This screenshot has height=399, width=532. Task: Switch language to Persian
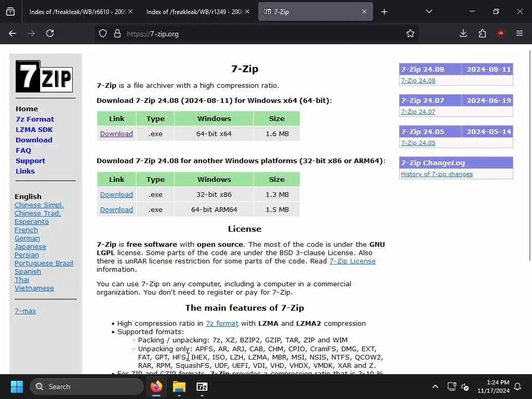26,255
